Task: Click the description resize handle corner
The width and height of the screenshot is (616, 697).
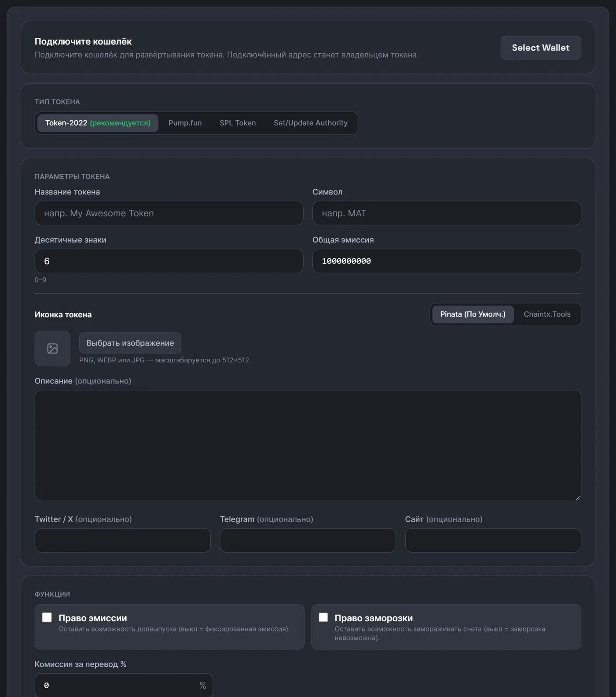Action: click(x=578, y=497)
